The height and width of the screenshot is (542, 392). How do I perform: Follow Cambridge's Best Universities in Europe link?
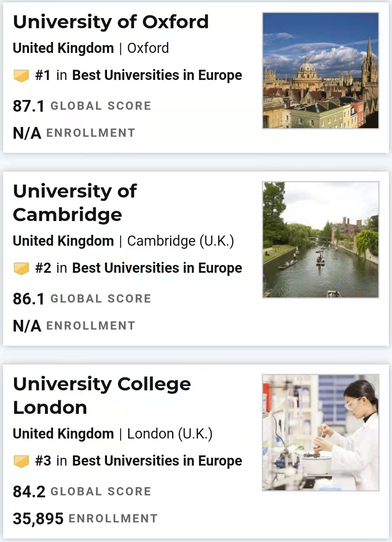(157, 268)
